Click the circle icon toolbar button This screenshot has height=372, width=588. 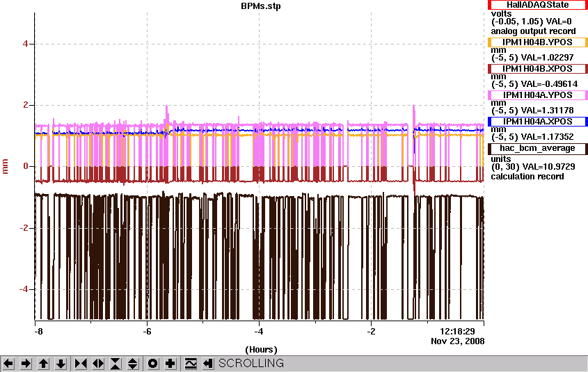(x=153, y=364)
